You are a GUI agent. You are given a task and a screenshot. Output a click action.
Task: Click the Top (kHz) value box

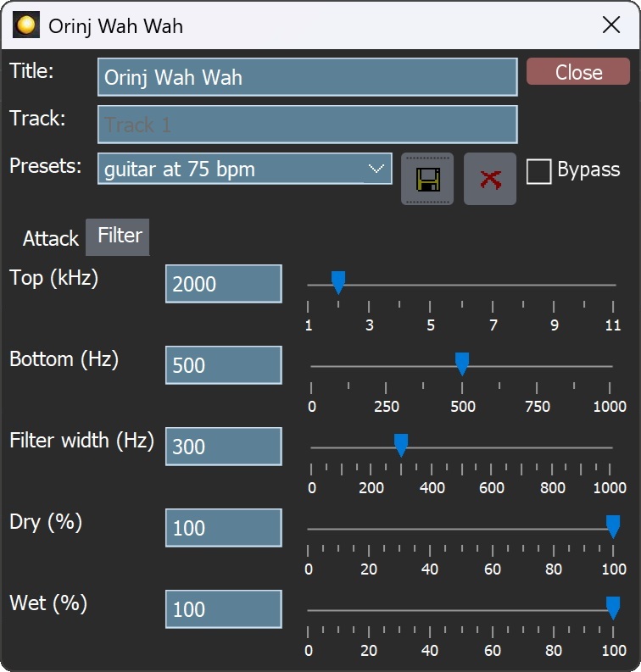(x=223, y=284)
